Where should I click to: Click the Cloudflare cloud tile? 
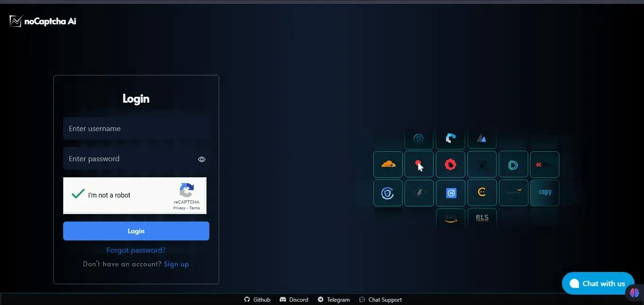click(x=388, y=165)
